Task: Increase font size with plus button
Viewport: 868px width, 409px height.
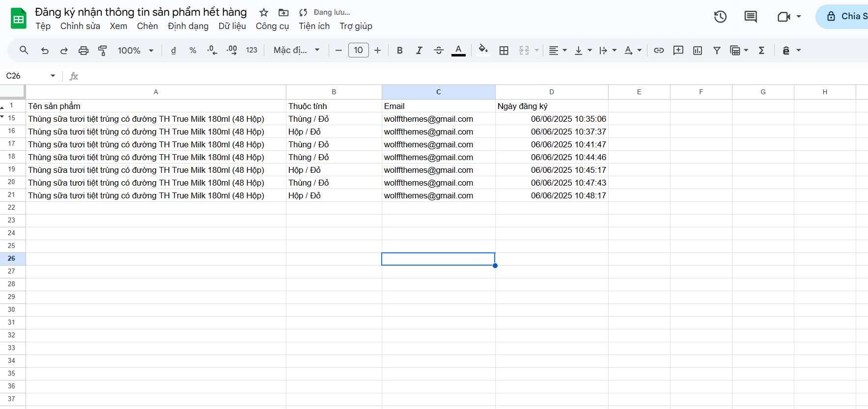Action: point(377,50)
